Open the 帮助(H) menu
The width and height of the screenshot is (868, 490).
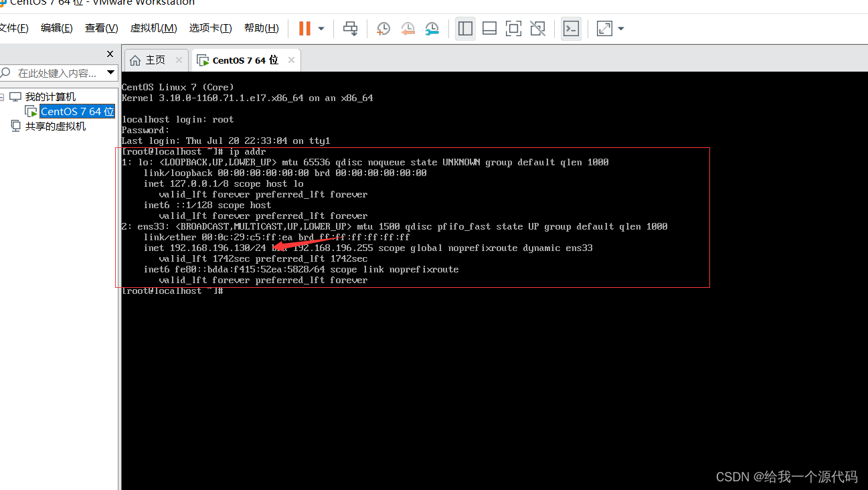[x=261, y=28]
